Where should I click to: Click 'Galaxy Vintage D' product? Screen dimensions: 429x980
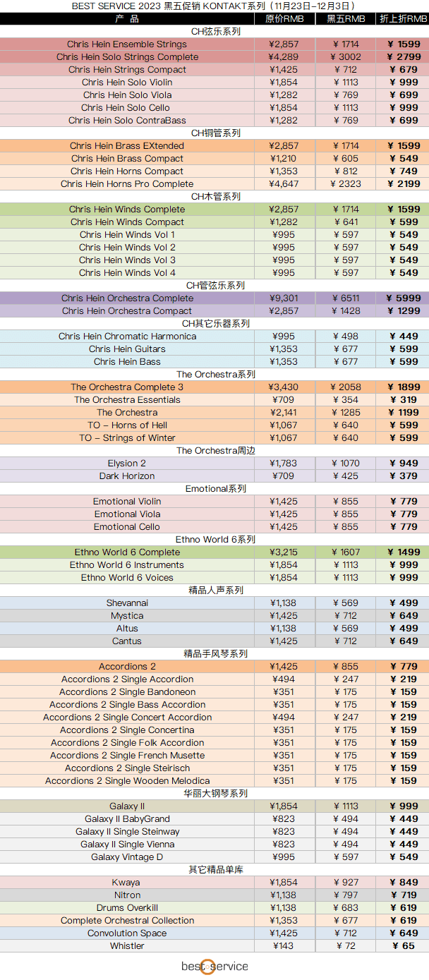[x=127, y=857]
